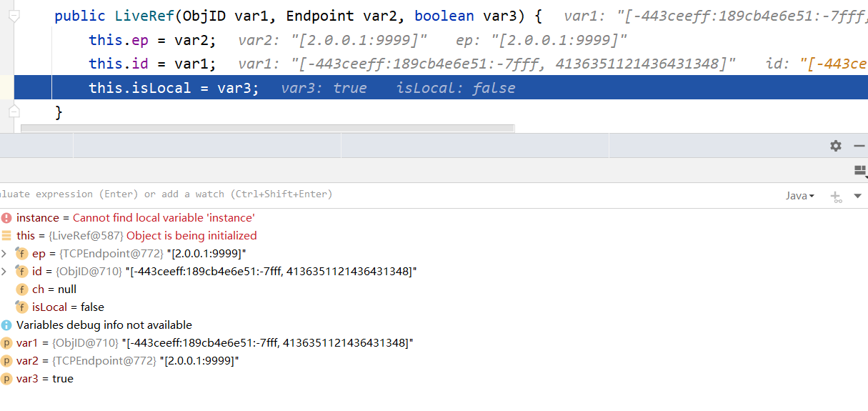Select the ch = null field row

(x=47, y=289)
